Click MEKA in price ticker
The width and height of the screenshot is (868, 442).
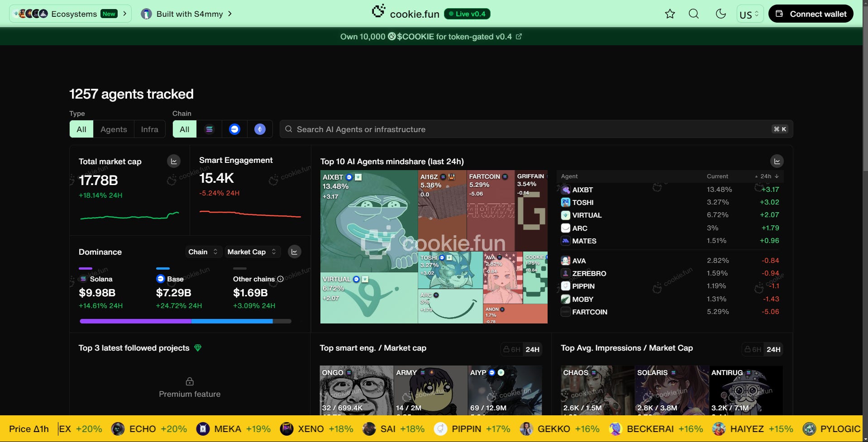coord(234,429)
